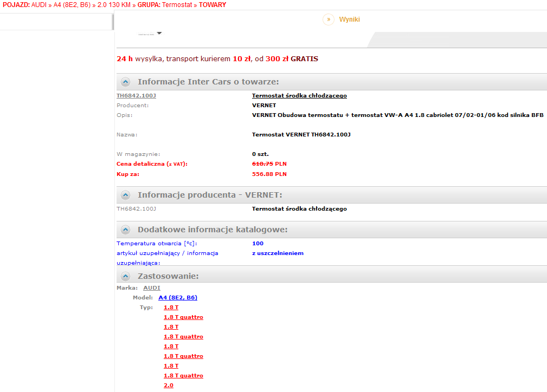Click the VERNET Obudowa termostatu description text
This screenshot has height=392, width=547.
pyautogui.click(x=398, y=115)
